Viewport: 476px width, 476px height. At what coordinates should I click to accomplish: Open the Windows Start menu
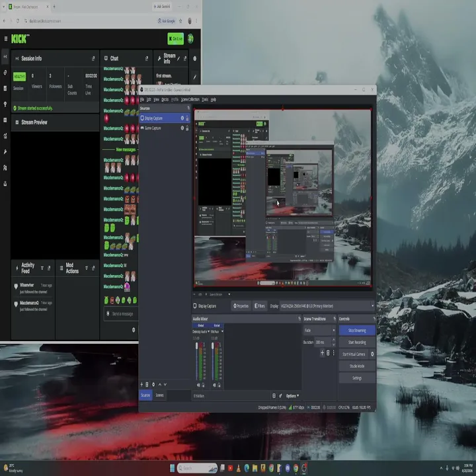[x=172, y=468]
